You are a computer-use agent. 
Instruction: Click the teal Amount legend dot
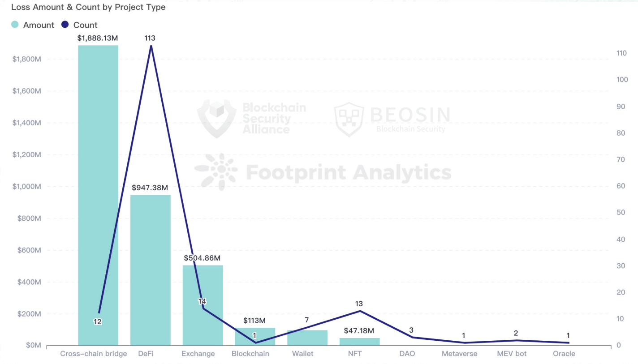pyautogui.click(x=15, y=25)
